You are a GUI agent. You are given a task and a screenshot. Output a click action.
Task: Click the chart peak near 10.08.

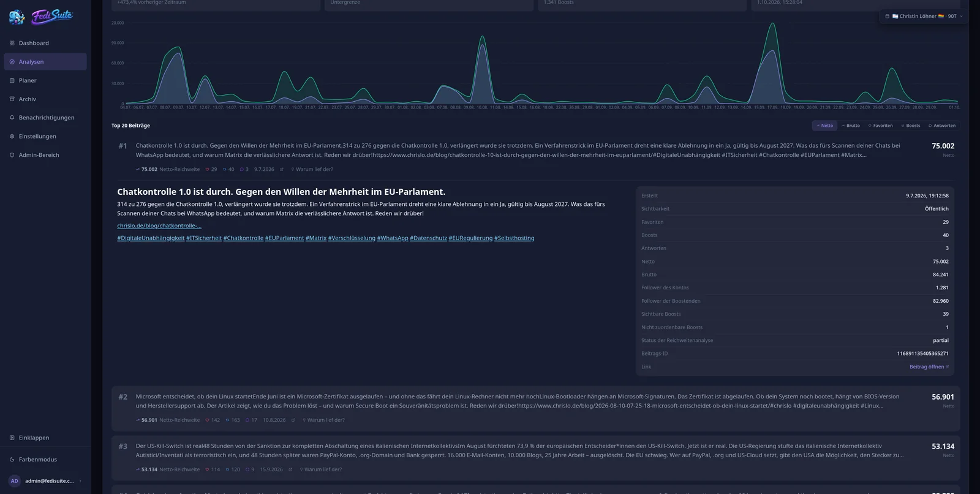coord(483,37)
